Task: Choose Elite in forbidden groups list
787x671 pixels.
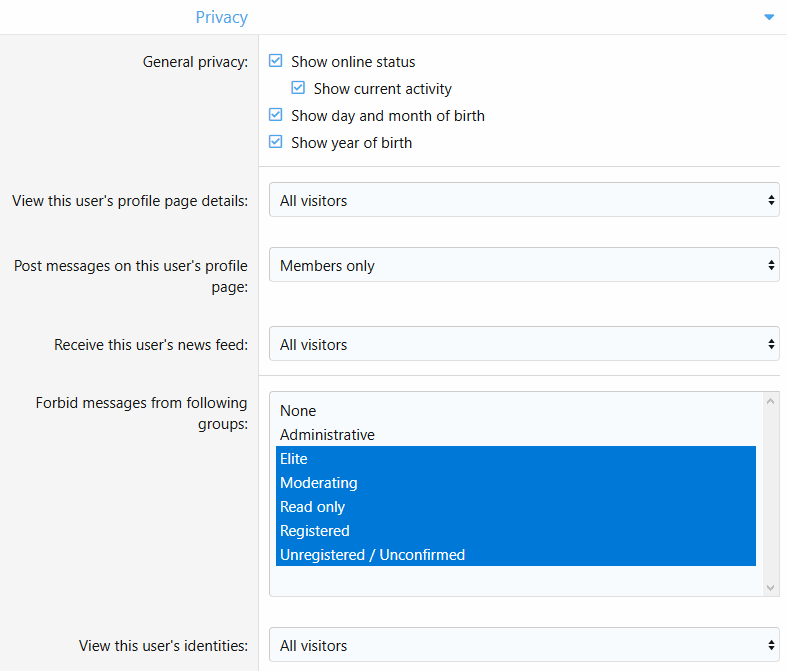Action: pyautogui.click(x=294, y=459)
